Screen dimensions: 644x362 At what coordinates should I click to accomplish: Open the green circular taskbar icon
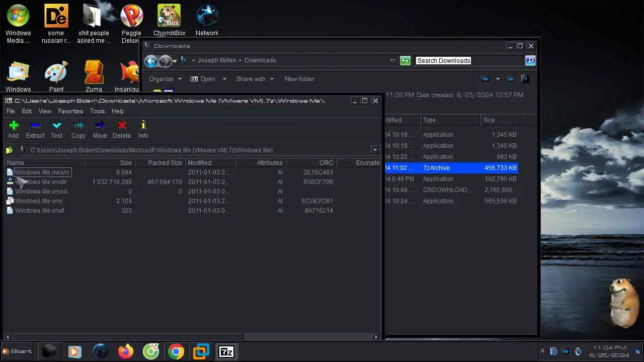pos(151,351)
